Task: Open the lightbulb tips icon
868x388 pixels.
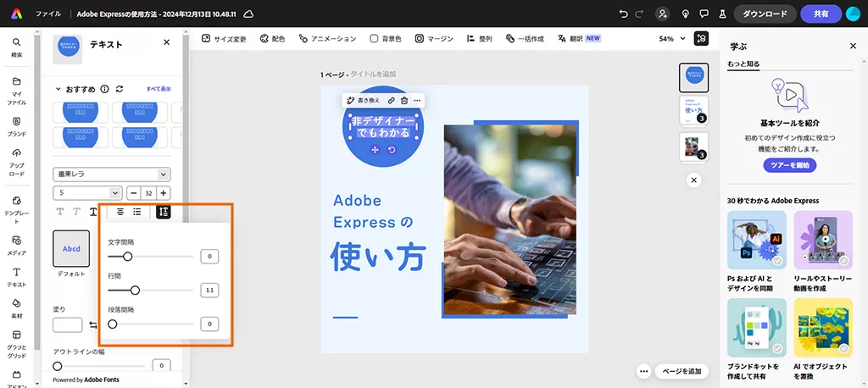Action: pyautogui.click(x=686, y=14)
